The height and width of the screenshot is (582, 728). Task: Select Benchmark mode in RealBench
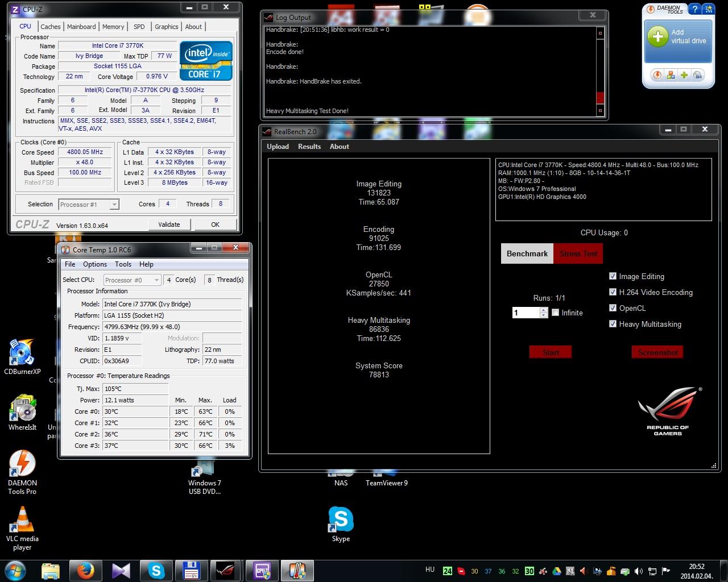pos(527,253)
